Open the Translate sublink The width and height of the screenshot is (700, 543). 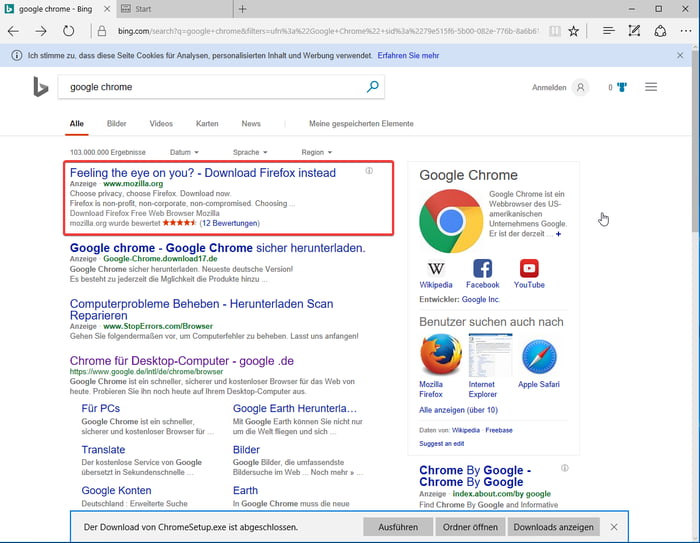coord(103,450)
